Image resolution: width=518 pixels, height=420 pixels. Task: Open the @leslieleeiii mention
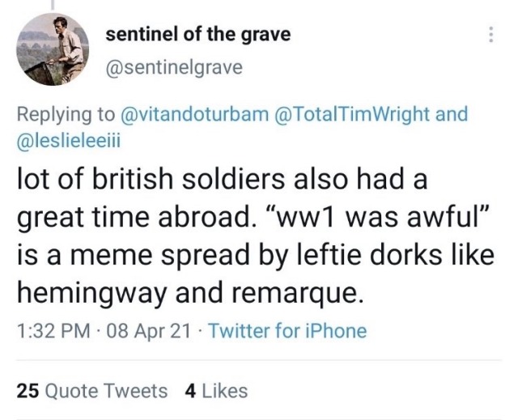click(x=70, y=139)
